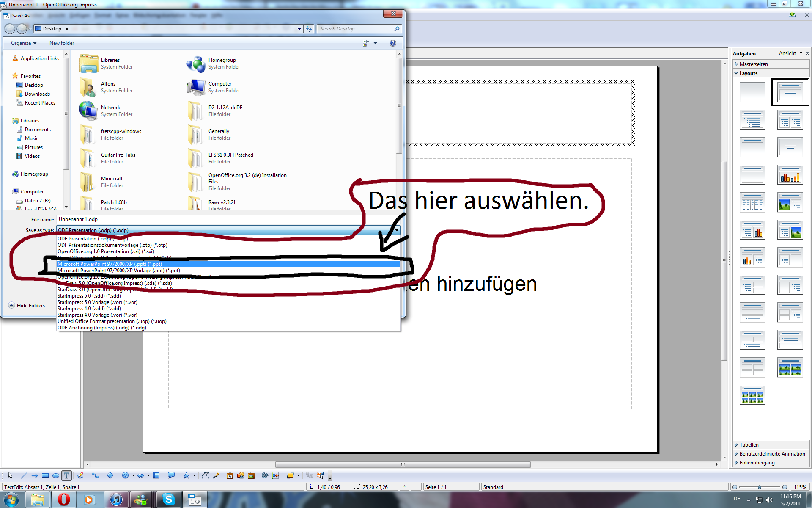Viewport: 812px width, 508px height.
Task: Select the Ellipse drawing tool
Action: (55, 475)
